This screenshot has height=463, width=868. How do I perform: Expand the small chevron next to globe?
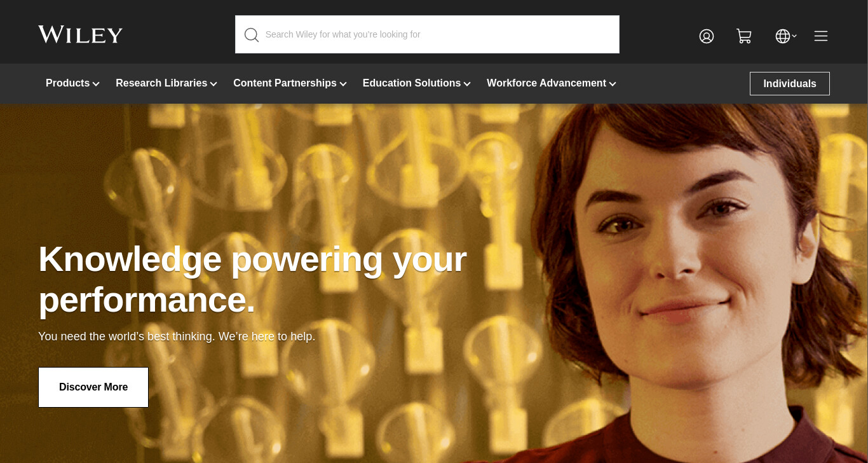tap(794, 36)
